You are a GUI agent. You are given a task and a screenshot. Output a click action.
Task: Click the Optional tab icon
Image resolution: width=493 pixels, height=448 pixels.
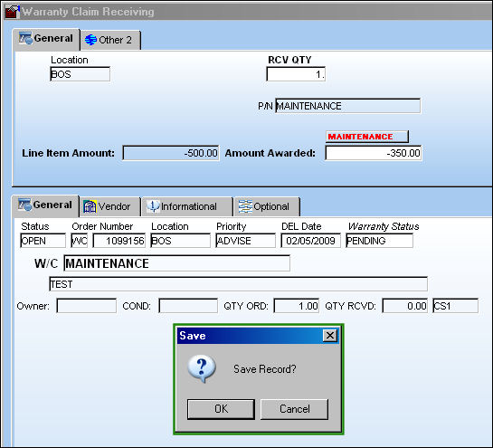(245, 206)
